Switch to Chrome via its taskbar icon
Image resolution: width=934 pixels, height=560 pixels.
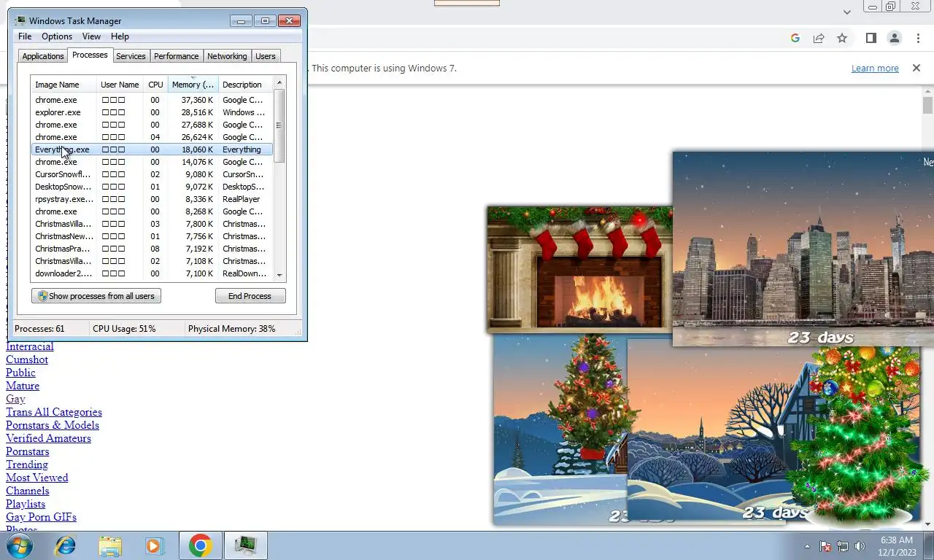(x=201, y=545)
